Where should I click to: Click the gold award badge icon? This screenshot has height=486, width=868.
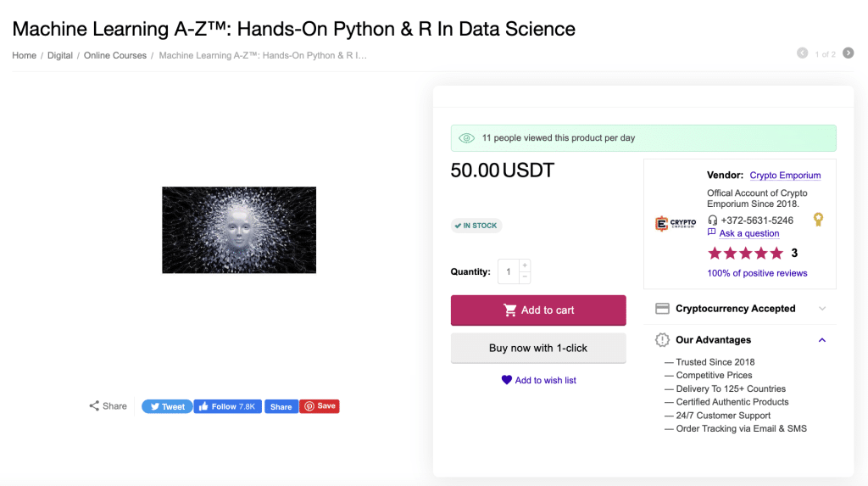pos(818,220)
